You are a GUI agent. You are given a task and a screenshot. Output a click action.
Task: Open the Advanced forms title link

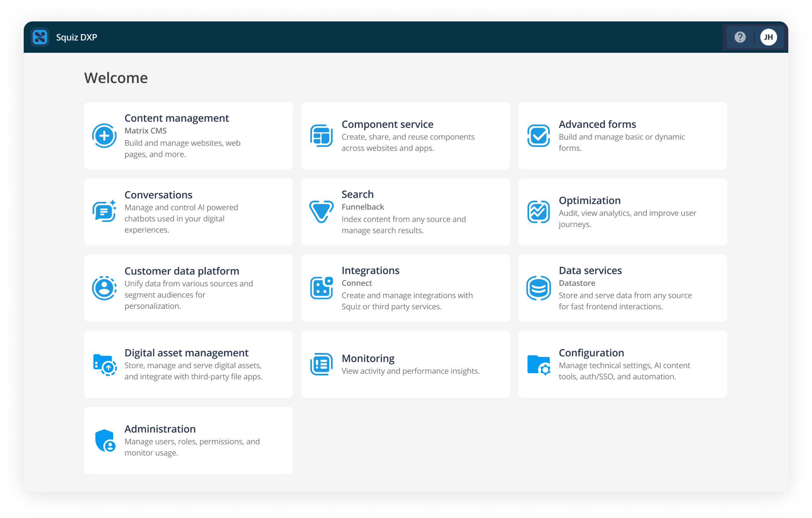(597, 124)
